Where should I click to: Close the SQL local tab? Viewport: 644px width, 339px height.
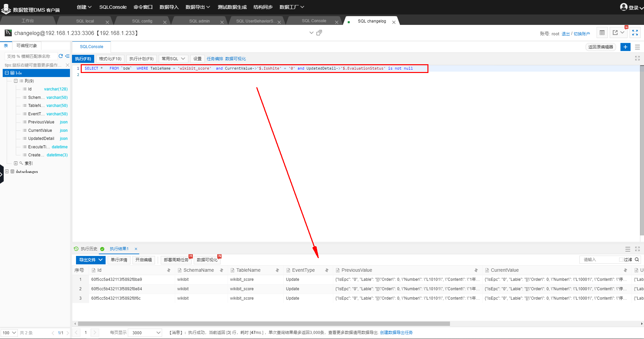107,22
